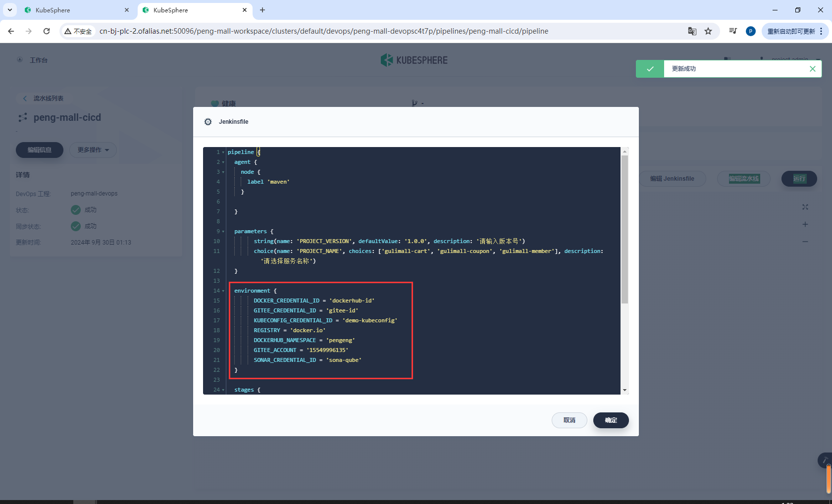832x504 pixels.
Task: Click the browser back arrow
Action: coord(11,31)
